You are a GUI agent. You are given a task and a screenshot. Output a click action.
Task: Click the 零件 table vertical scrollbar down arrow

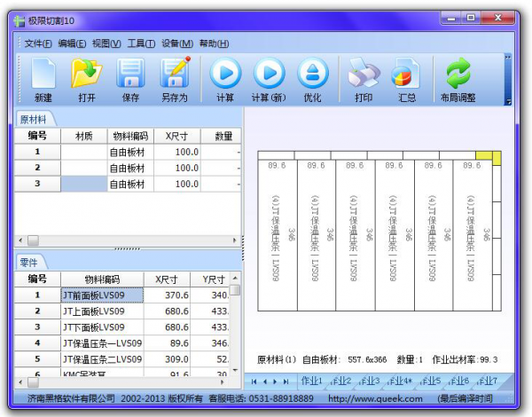235,372
